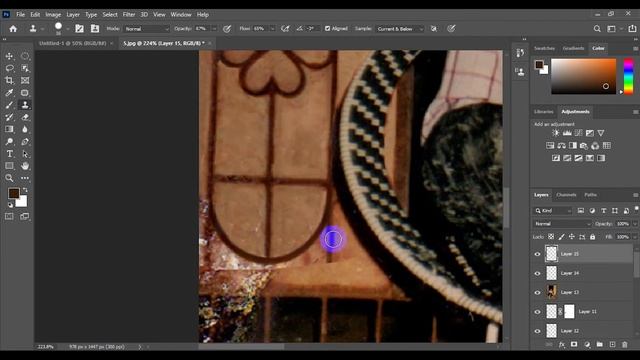Screen dimensions: 640x360
Task: Select the Zoom tool
Action: (x=9, y=178)
